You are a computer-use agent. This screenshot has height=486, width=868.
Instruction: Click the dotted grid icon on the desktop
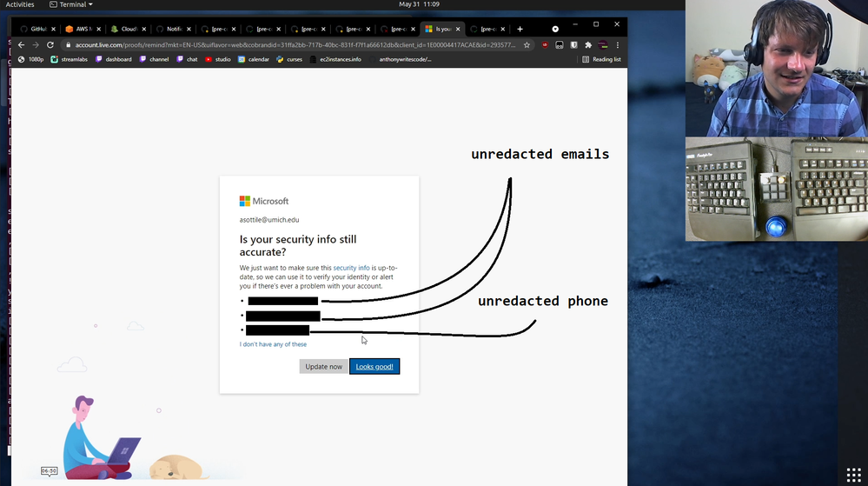coord(853,475)
